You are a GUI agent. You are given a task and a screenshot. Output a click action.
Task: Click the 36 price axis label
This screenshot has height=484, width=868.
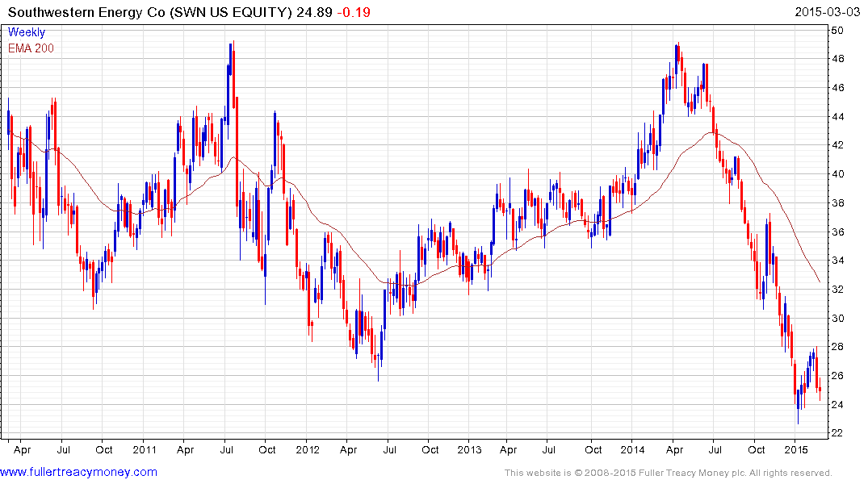tap(837, 232)
